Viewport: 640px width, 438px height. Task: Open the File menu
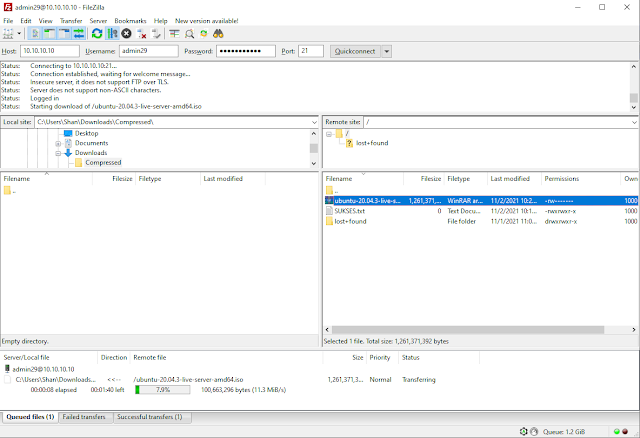8,21
